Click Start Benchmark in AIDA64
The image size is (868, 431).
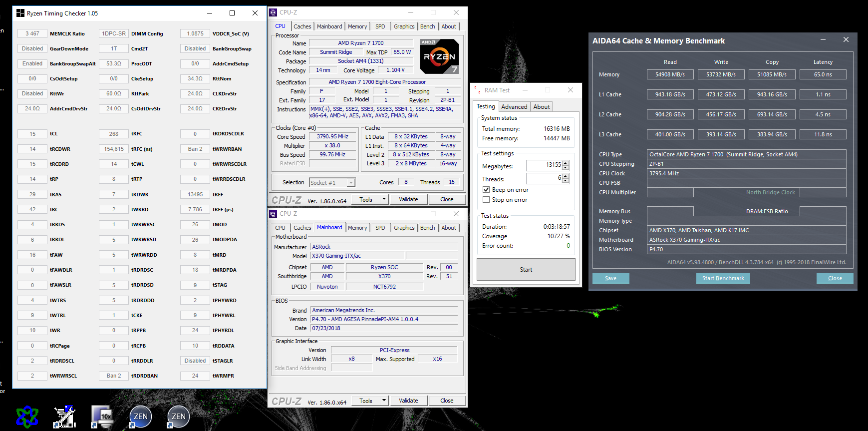tap(723, 279)
